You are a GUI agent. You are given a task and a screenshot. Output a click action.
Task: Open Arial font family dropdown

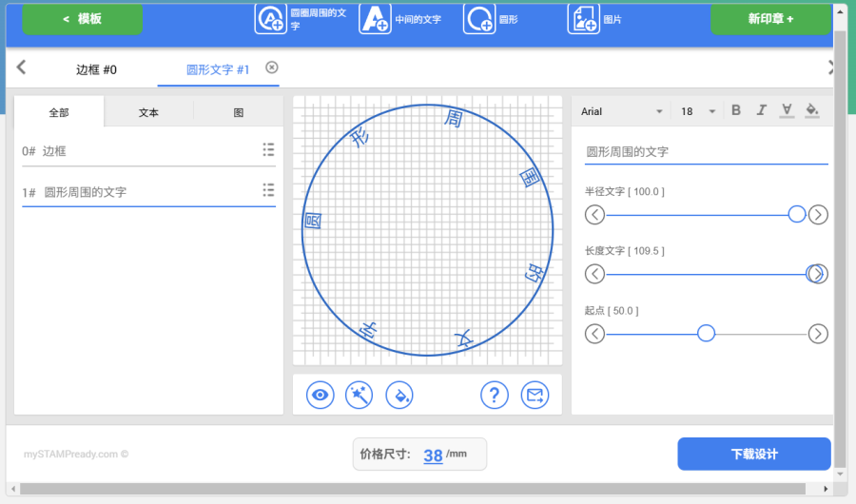[x=621, y=111]
